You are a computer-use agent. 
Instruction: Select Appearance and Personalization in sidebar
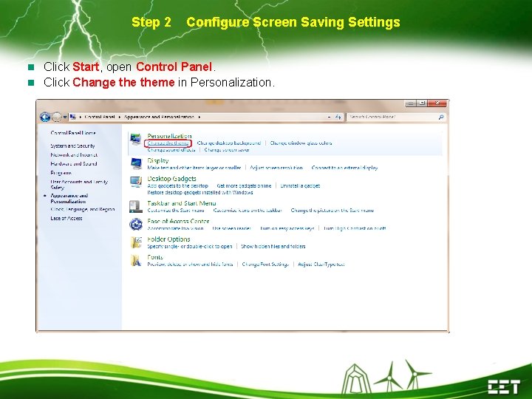click(69, 199)
